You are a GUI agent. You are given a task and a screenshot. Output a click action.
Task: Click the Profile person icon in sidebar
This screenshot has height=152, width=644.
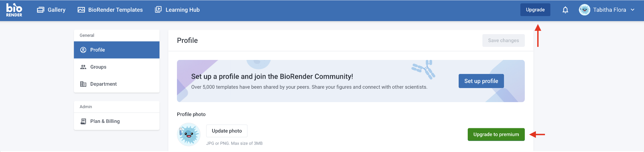point(83,50)
